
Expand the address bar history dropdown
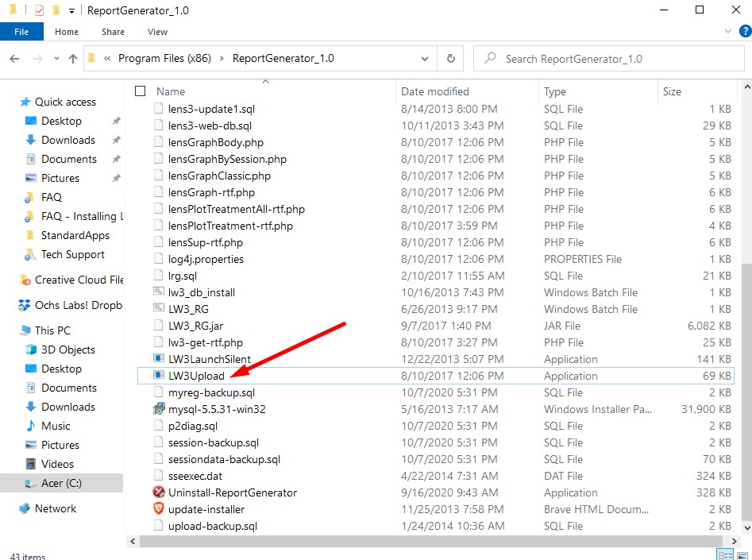424,59
